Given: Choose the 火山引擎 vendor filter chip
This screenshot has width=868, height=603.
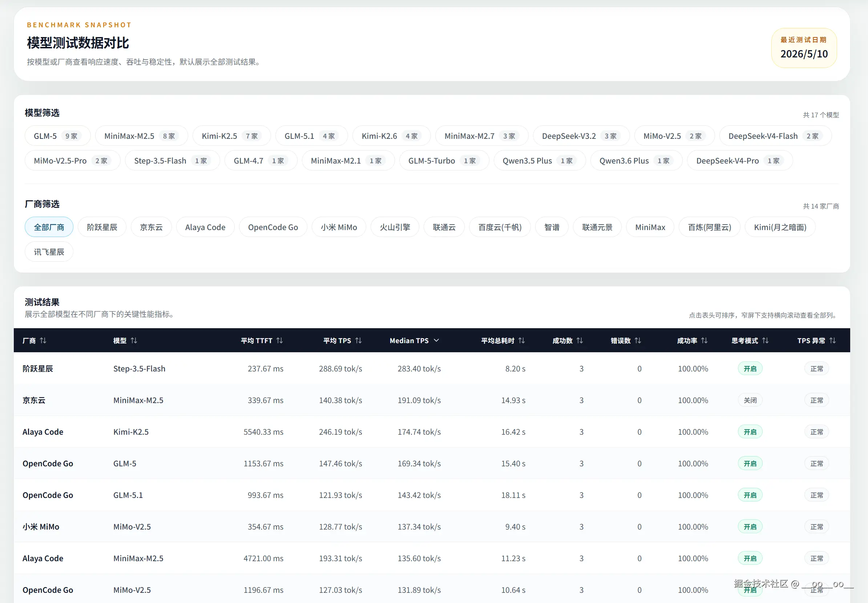Looking at the screenshot, I should 395,227.
